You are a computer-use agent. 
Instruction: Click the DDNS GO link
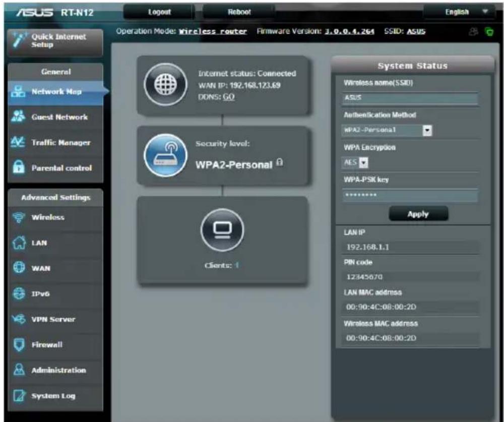(x=228, y=97)
